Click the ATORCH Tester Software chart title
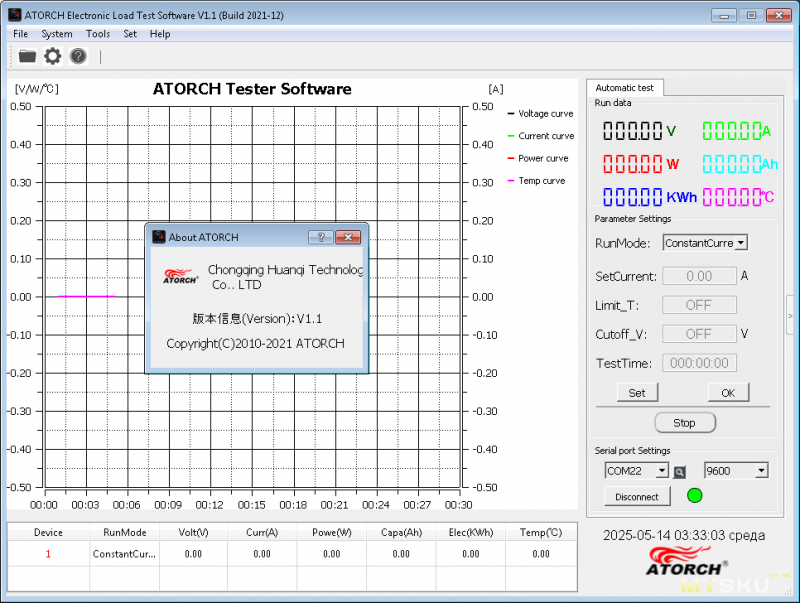800x603 pixels. point(252,89)
